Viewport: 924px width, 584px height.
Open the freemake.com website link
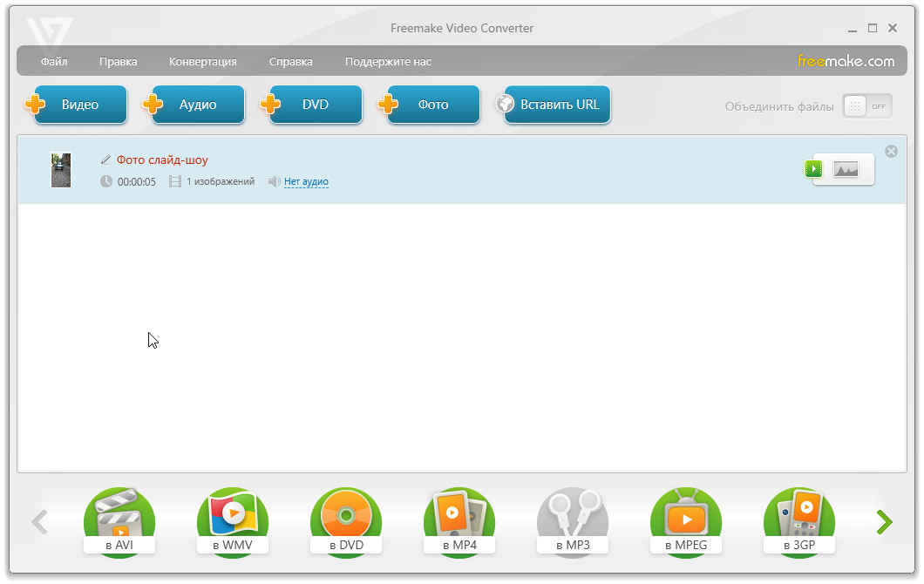846,61
